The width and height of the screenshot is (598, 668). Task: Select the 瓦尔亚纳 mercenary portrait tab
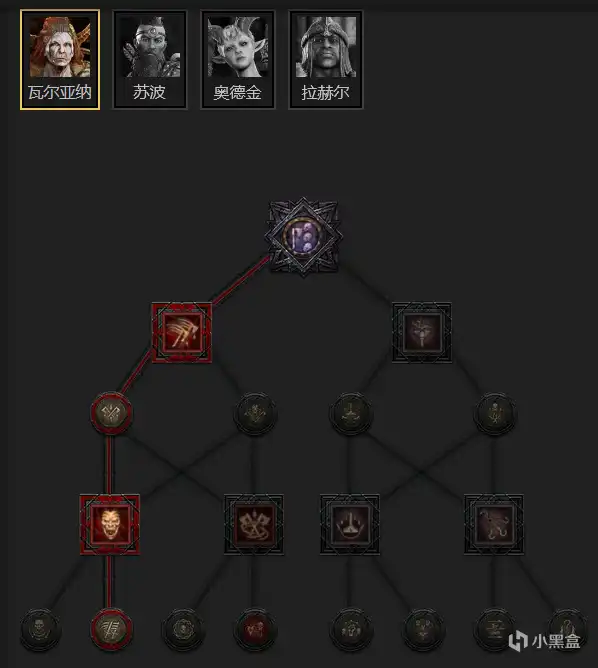click(x=60, y=60)
